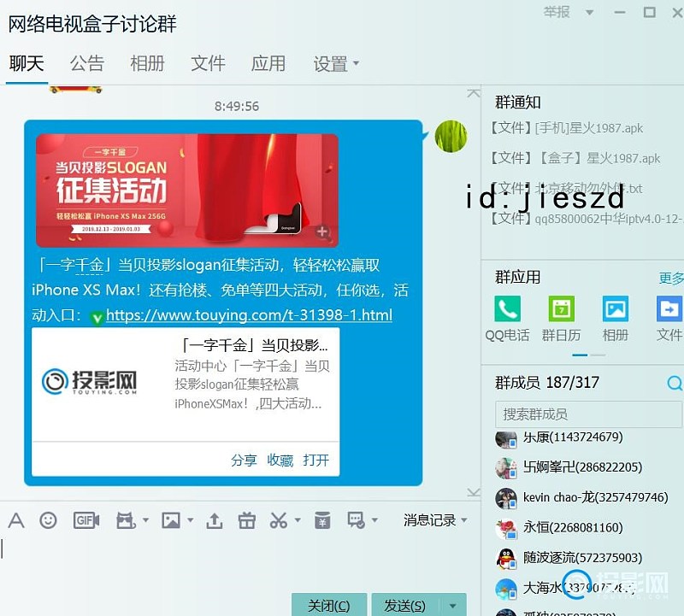Click the 发送(S) send button
The width and height of the screenshot is (684, 616).
[404, 605]
